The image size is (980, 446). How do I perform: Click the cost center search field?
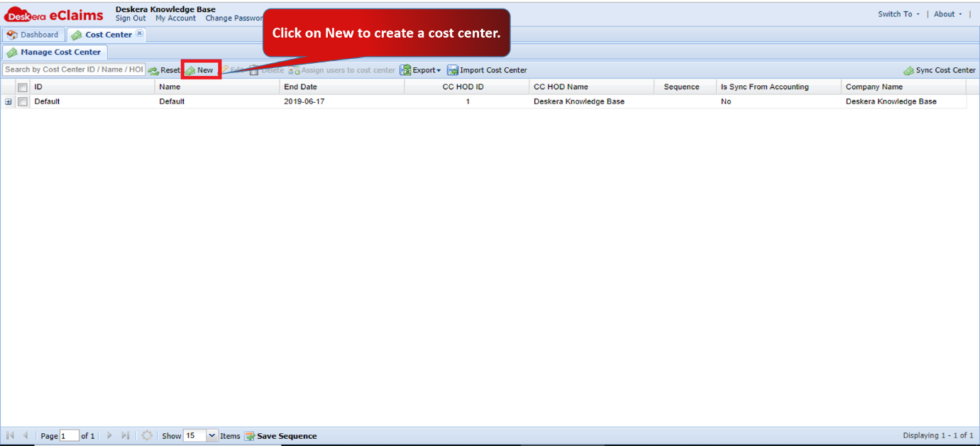click(x=74, y=69)
